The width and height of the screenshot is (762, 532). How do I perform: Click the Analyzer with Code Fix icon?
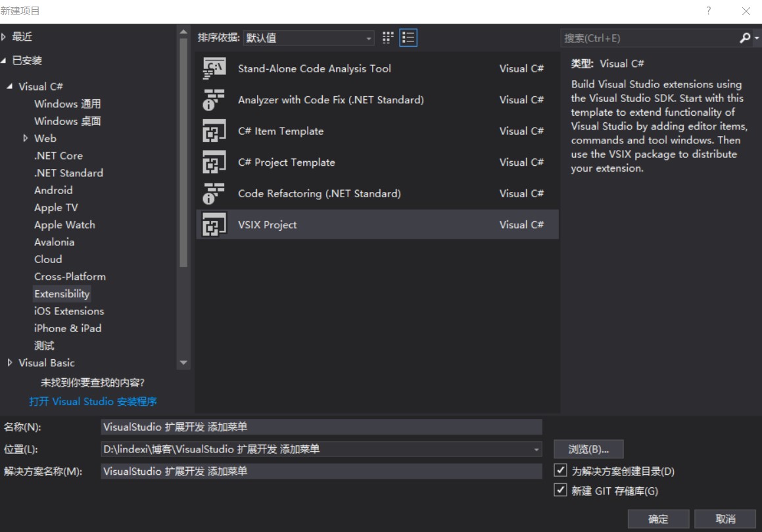pyautogui.click(x=214, y=100)
